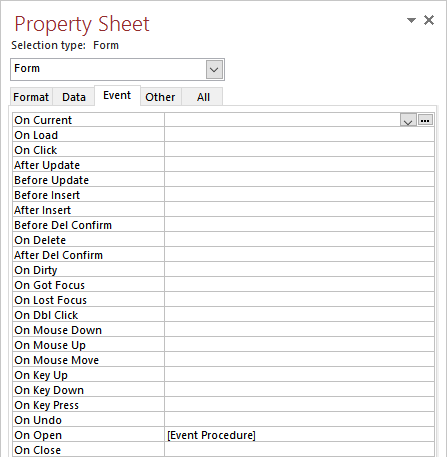Select the After Update property field
The height and width of the screenshot is (457, 447).
tap(299, 165)
